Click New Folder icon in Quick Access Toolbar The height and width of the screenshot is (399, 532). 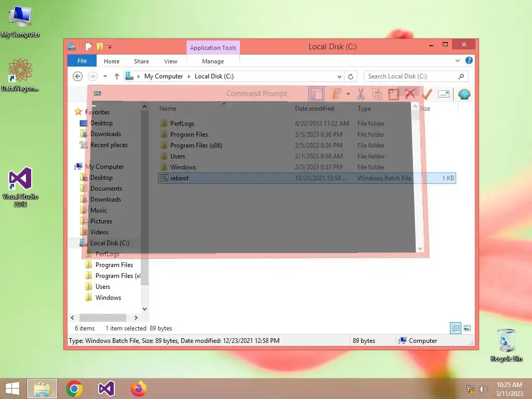pyautogui.click(x=100, y=46)
